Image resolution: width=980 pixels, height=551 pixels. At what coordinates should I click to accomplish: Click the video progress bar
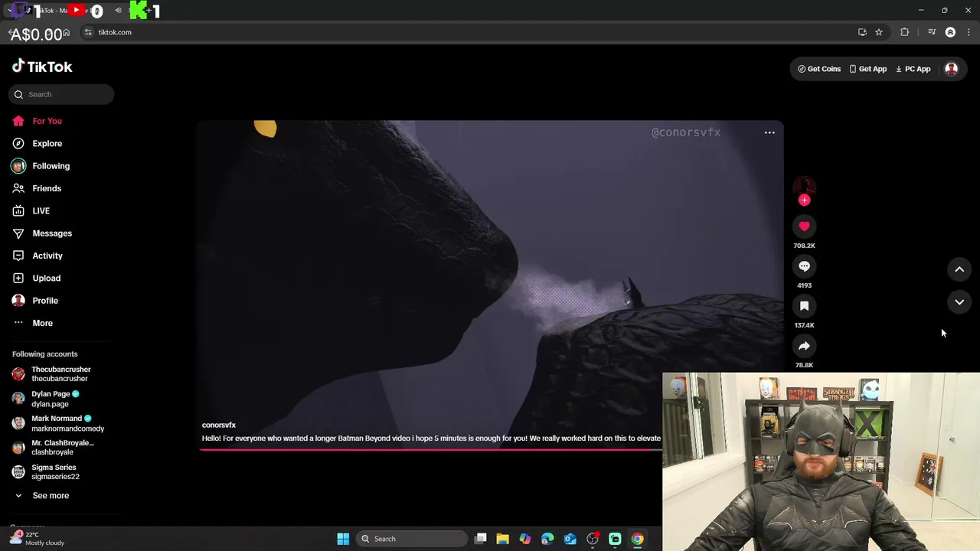click(430, 449)
